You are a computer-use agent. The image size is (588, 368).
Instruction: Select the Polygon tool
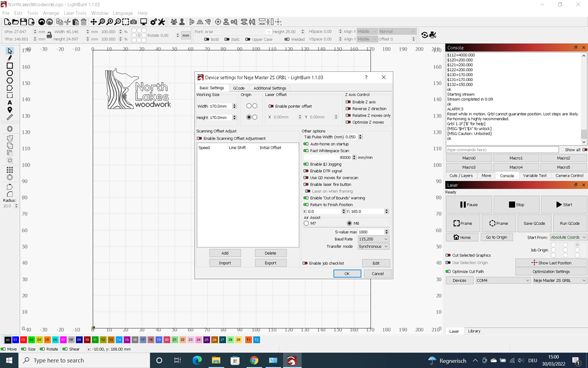pos(10,80)
